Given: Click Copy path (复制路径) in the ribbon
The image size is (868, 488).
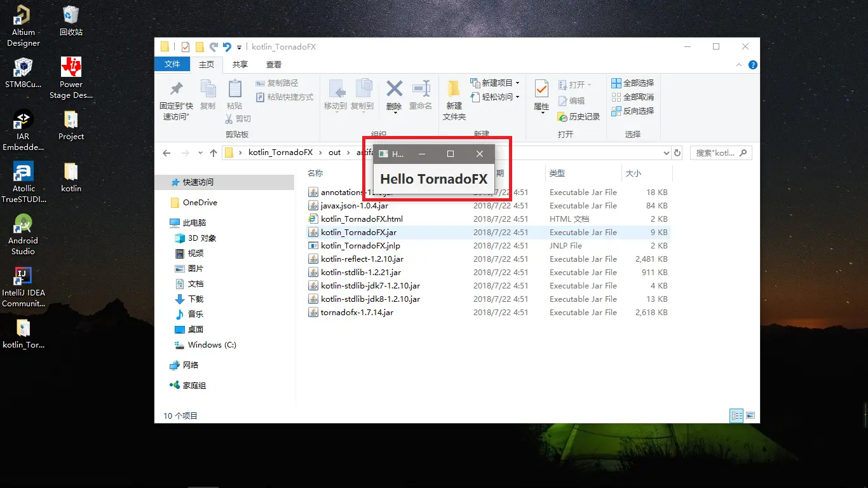Looking at the screenshot, I should (277, 83).
